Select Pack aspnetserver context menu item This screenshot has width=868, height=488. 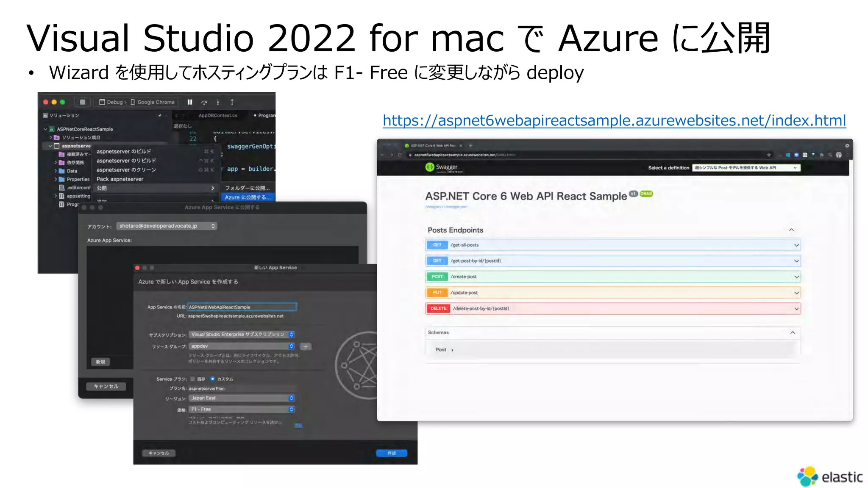click(155, 179)
